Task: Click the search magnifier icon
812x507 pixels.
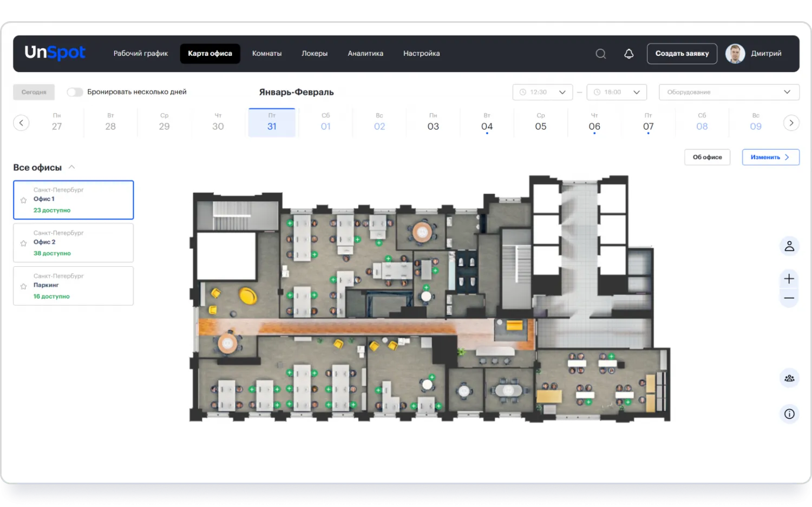Action: click(600, 54)
